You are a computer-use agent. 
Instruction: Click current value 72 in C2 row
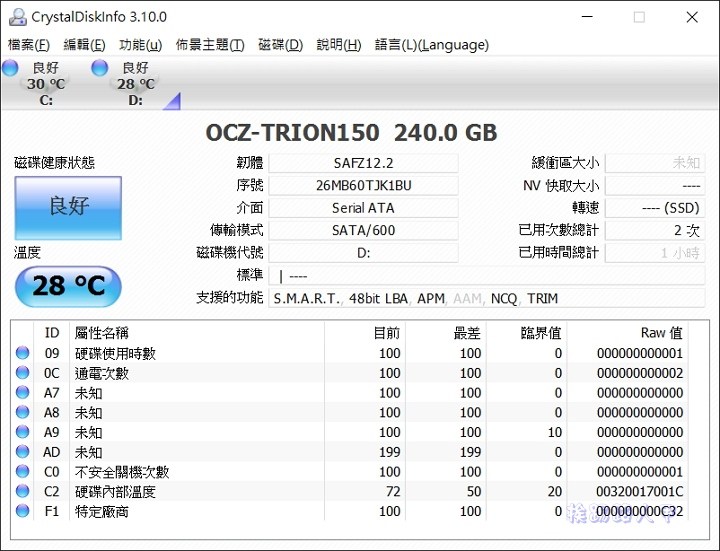(393, 491)
